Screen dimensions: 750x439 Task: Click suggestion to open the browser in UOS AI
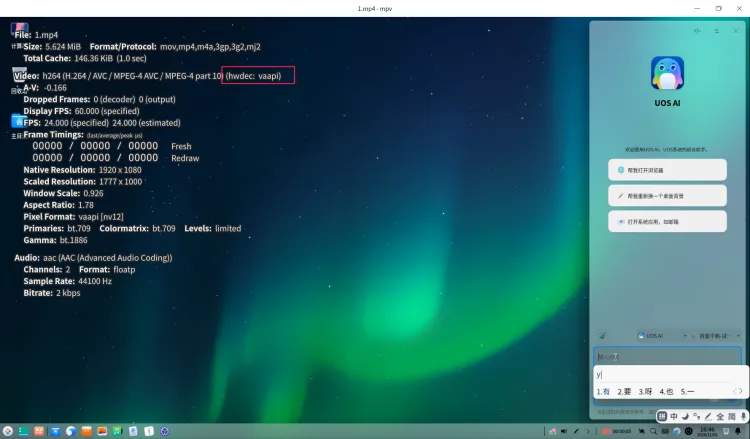667,170
